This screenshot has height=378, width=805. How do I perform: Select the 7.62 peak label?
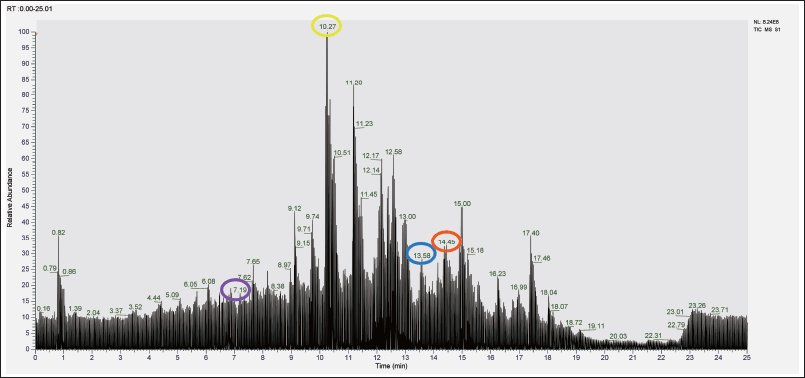click(x=244, y=277)
